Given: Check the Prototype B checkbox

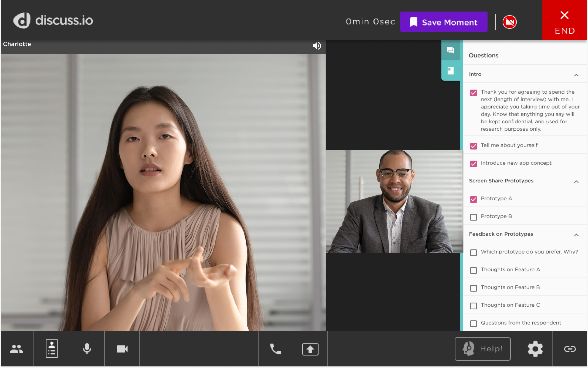Looking at the screenshot, I should pos(473,217).
